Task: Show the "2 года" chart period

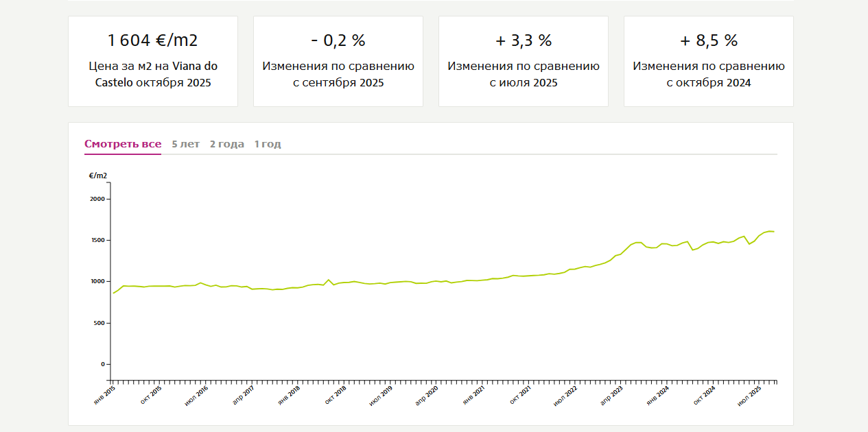Action: click(x=226, y=144)
